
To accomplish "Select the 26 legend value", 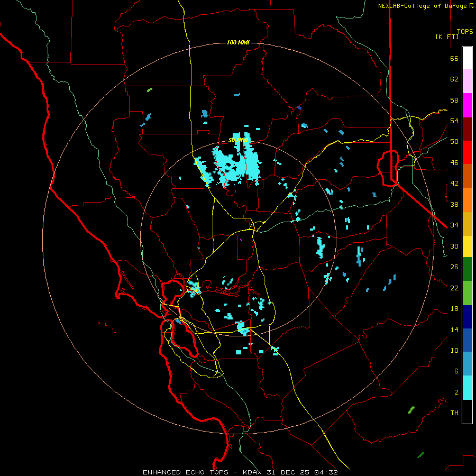I will pos(454,267).
